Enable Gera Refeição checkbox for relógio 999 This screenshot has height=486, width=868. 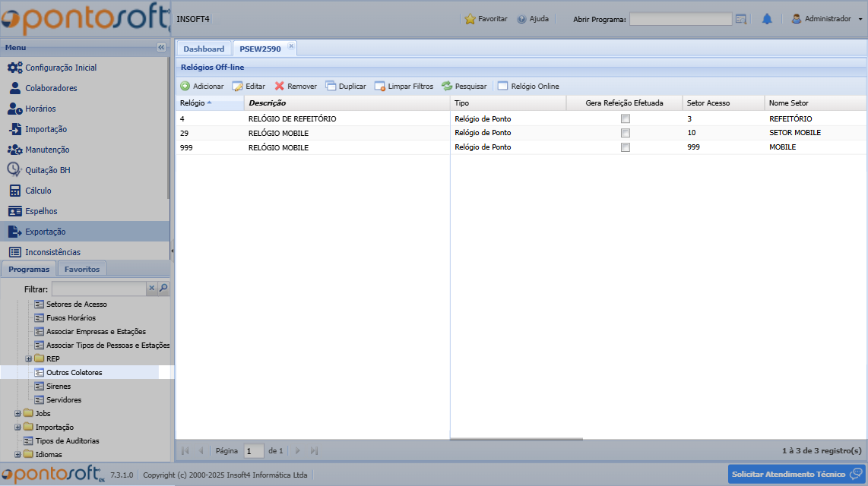click(626, 147)
